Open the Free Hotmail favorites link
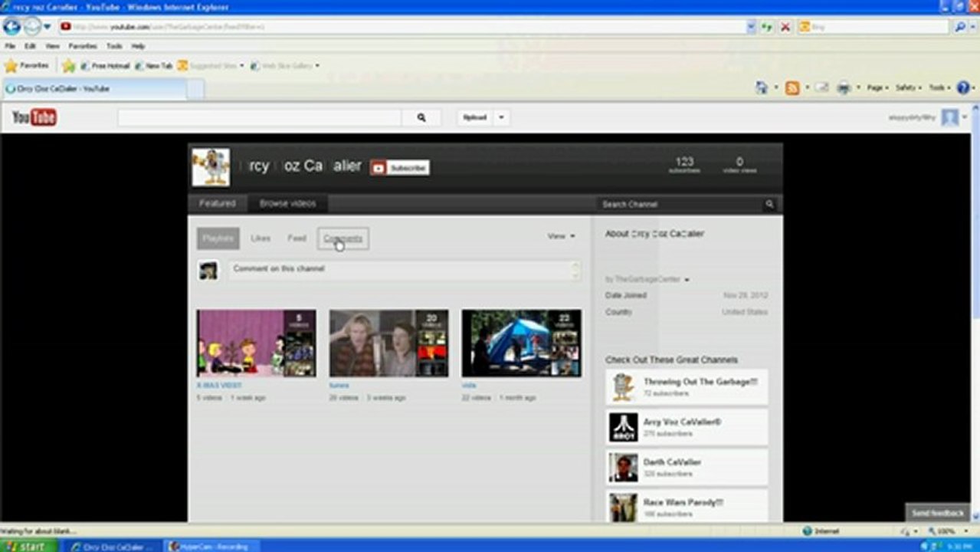Screen dimensions: 980x552 point(105,66)
